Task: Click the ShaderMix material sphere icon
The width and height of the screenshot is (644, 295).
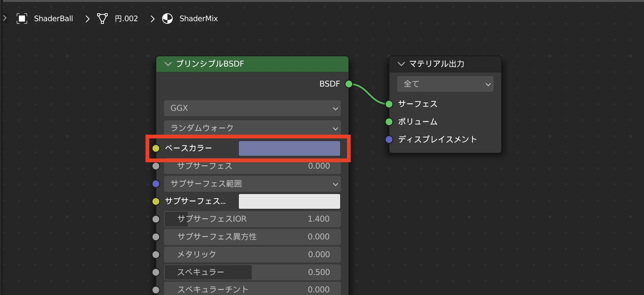Action: click(167, 19)
